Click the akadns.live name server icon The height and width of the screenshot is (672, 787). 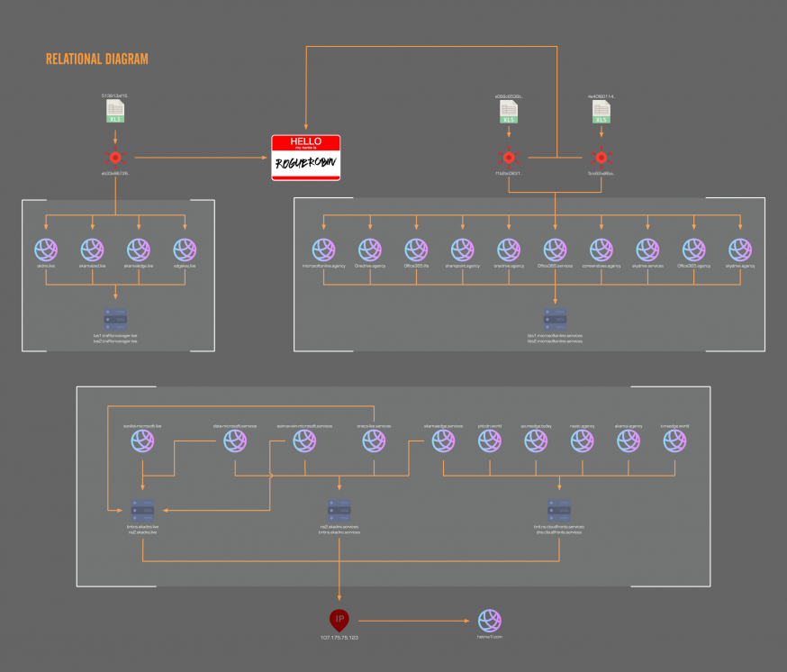coord(142,510)
